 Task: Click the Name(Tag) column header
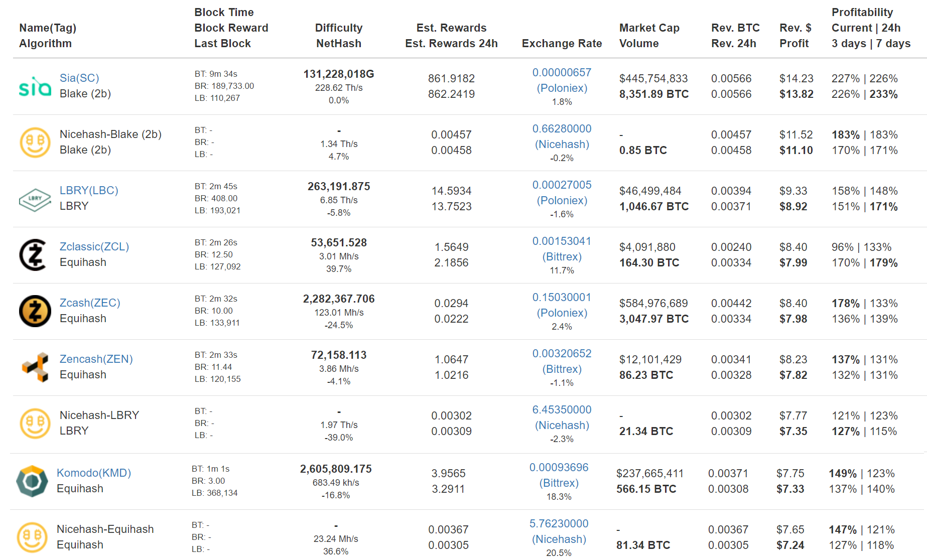(48, 28)
